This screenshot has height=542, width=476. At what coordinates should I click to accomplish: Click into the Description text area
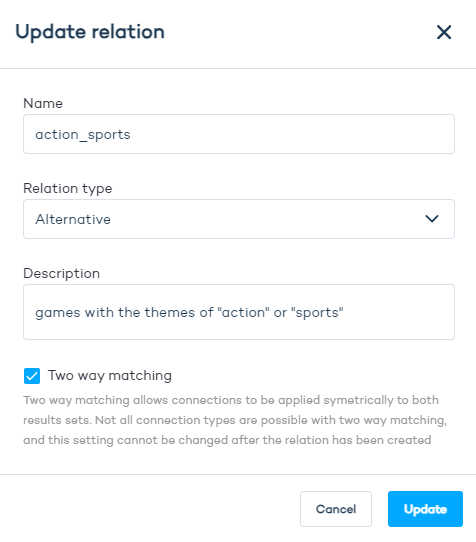coord(239,312)
